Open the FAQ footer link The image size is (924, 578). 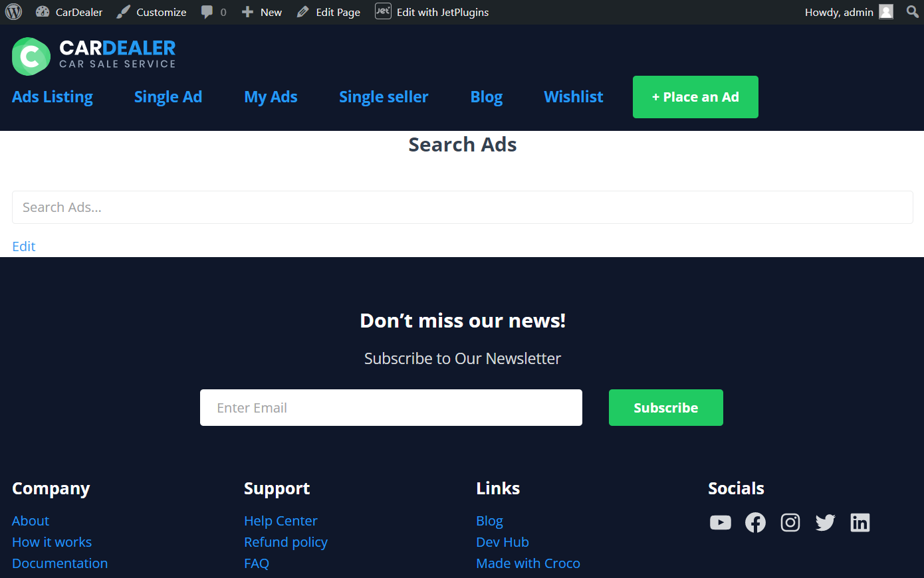tap(257, 563)
